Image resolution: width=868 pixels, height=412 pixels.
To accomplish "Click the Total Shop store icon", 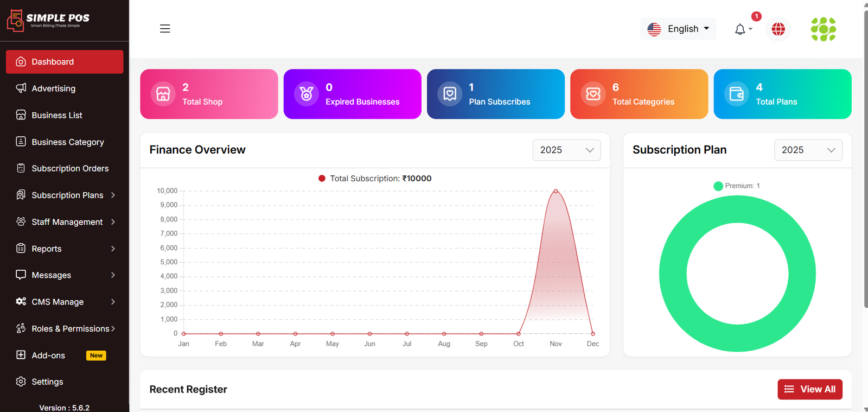I will 163,94.
